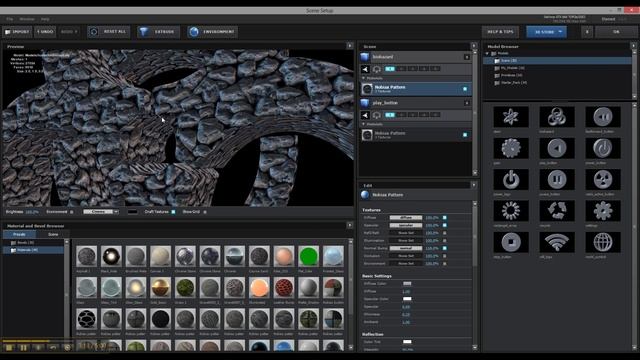Image resolution: width=640 pixels, height=360 pixels.
Task: Select the world globe model
Action: tap(603, 242)
